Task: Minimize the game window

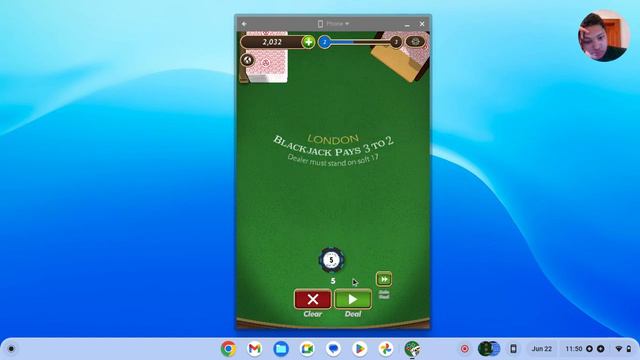Action: pyautogui.click(x=407, y=24)
